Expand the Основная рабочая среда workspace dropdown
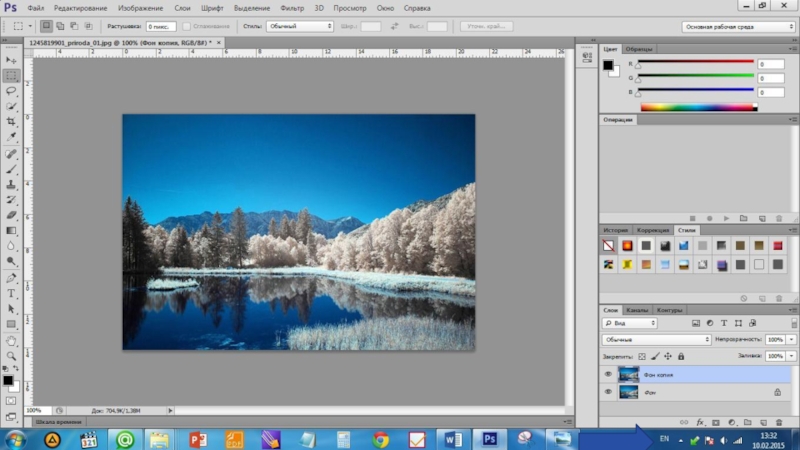 point(739,26)
